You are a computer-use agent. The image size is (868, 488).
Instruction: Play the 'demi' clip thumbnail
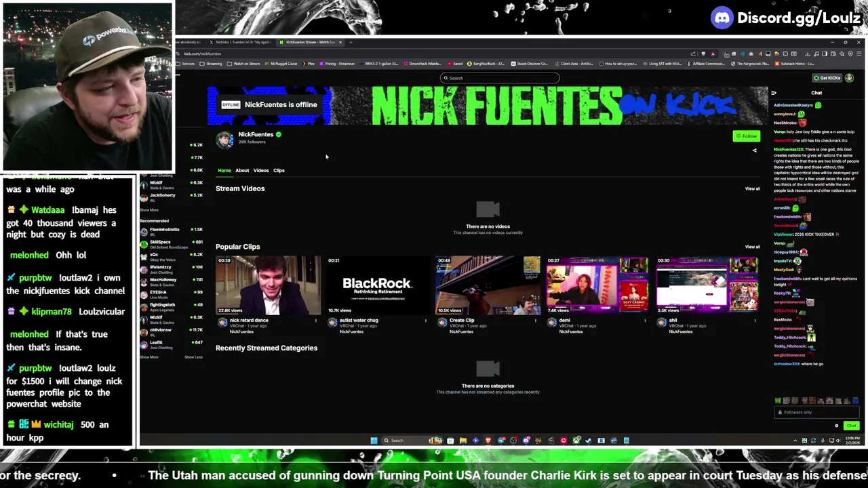coord(597,285)
